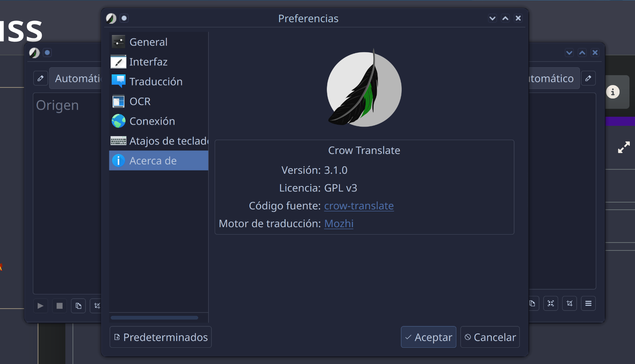The height and width of the screenshot is (364, 635).
Task: Open the crow-translate source code link
Action: click(x=358, y=206)
